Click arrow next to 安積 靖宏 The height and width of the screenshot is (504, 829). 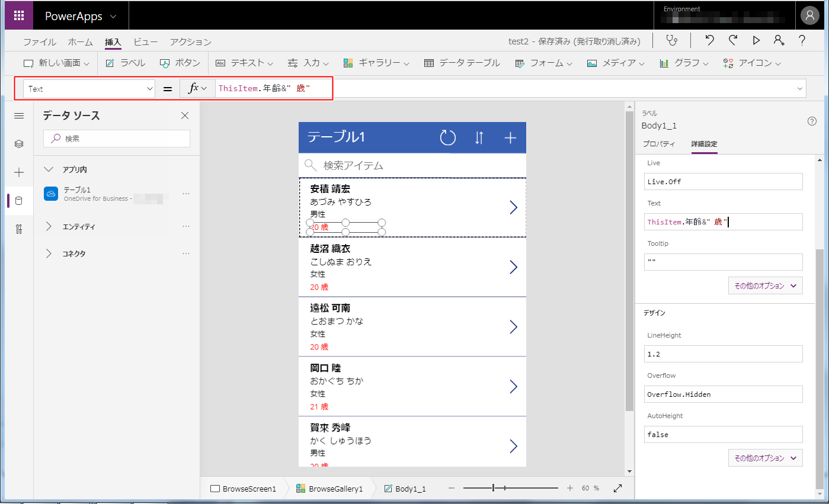click(x=514, y=207)
